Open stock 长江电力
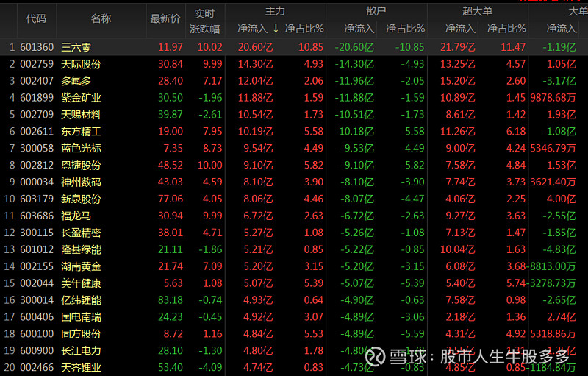Screen dimensions: 588x376 [x=82, y=351]
